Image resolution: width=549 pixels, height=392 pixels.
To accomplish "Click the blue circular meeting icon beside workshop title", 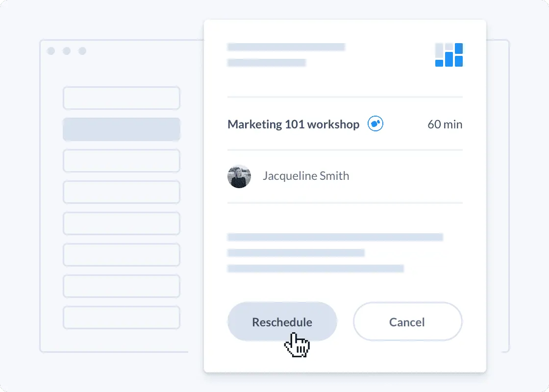I will pos(375,124).
